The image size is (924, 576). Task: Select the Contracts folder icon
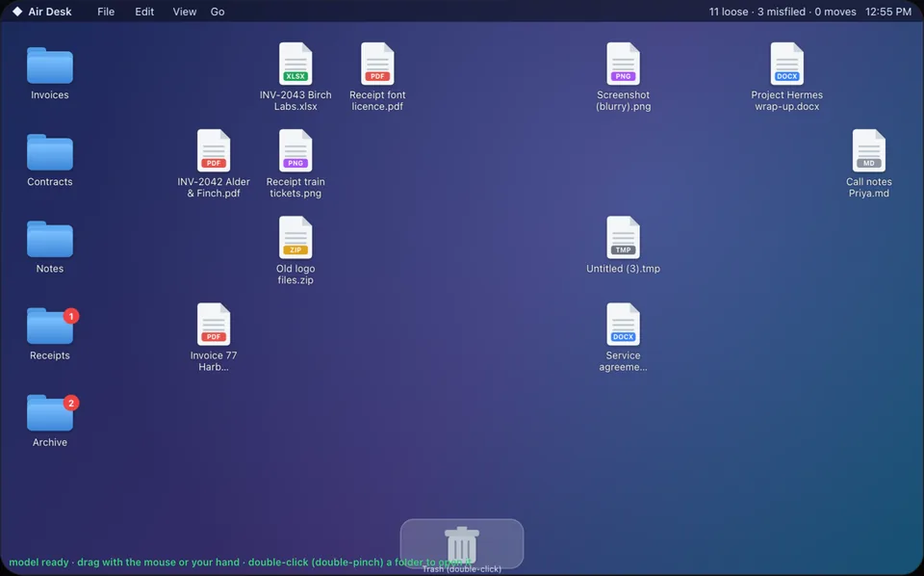pos(49,151)
